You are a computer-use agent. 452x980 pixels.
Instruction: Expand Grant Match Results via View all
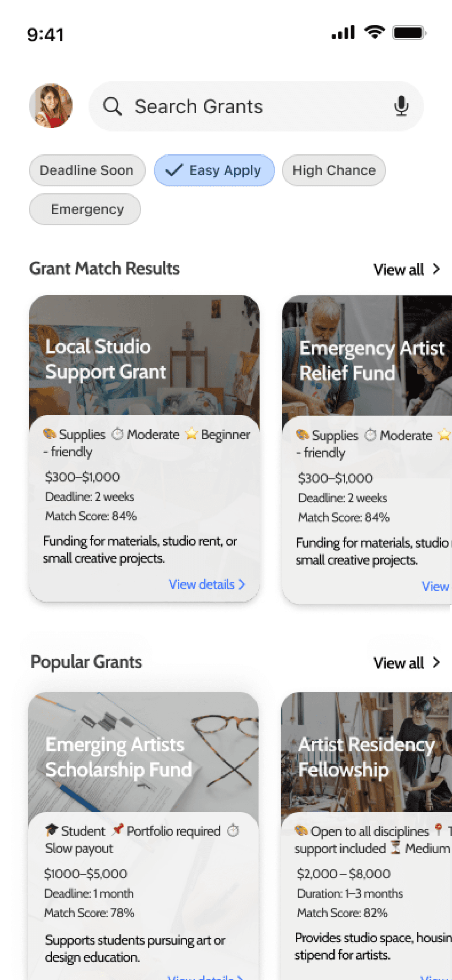pyautogui.click(x=406, y=269)
